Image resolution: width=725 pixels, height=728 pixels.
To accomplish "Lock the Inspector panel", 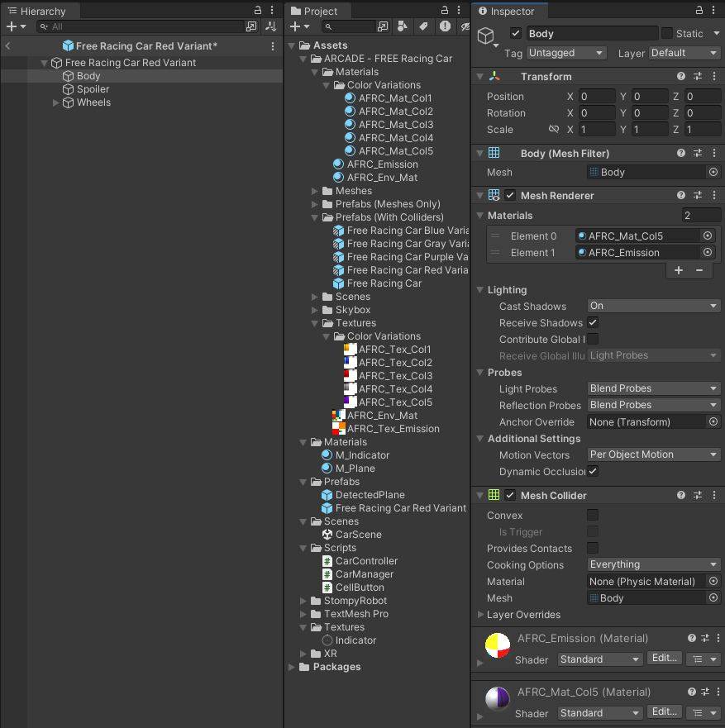I will (x=699, y=10).
